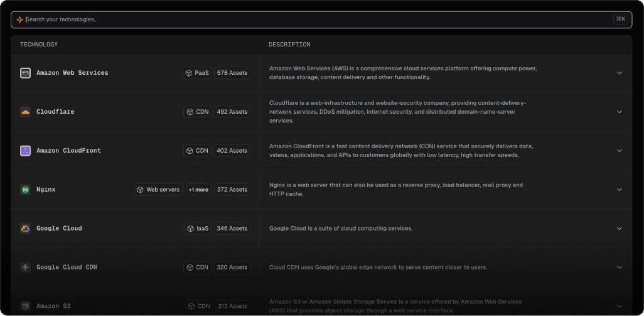
Task: Expand the Nginx row chevron
Action: 619,190
